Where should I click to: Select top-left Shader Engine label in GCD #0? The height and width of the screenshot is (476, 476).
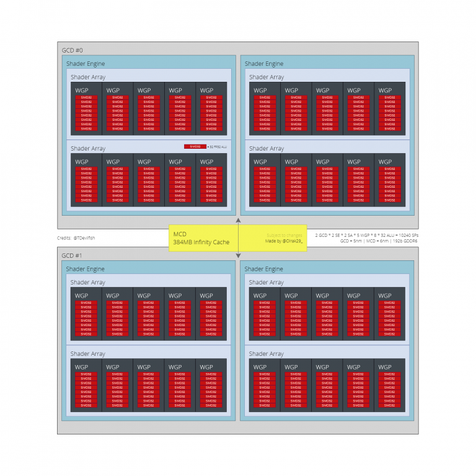[86, 64]
